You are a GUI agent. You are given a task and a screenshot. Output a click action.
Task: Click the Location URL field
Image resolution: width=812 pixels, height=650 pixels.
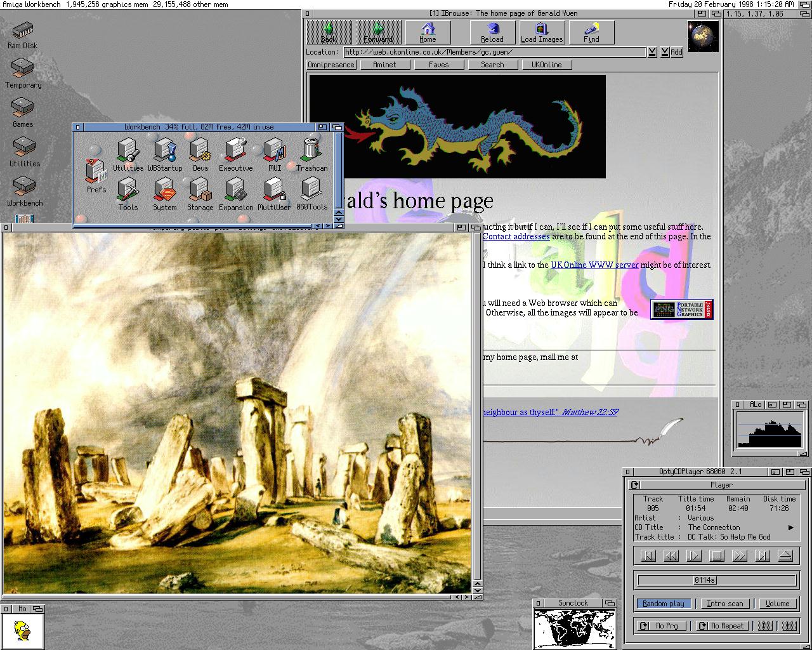495,52
